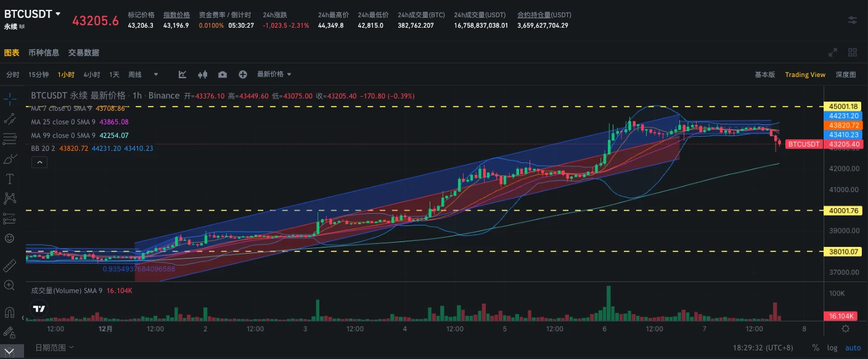Open the multi-chart grid layout icon
The width and height of the screenshot is (868, 359).
tap(853, 53)
